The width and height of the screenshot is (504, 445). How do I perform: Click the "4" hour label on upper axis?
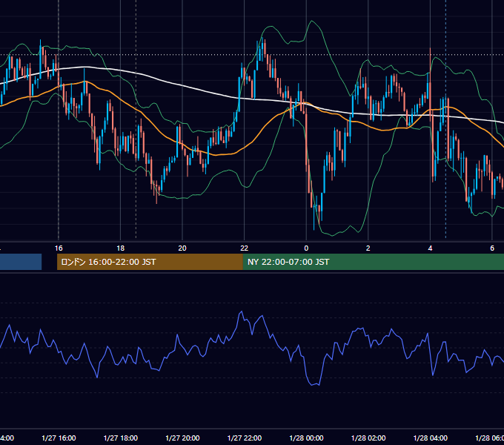(x=430, y=248)
